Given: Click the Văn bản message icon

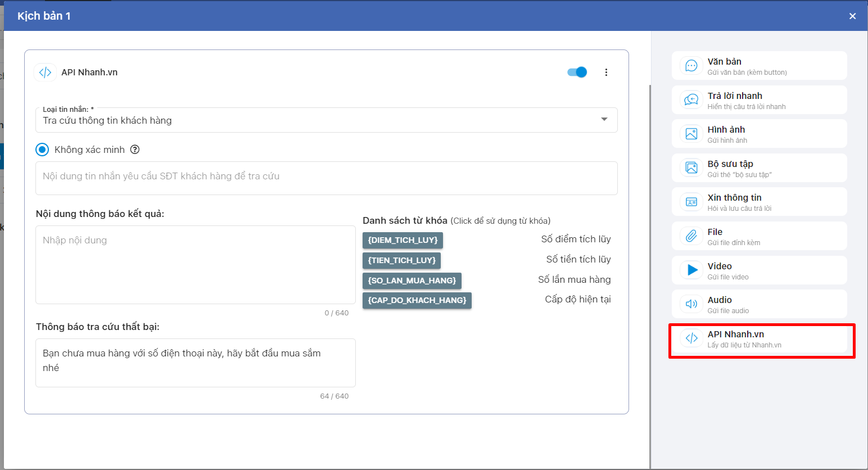Looking at the screenshot, I should tap(691, 66).
